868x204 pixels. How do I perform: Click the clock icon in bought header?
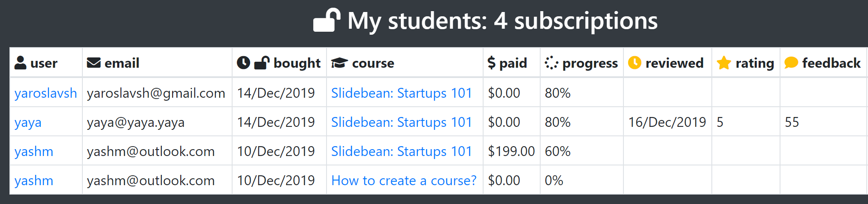coord(243,63)
